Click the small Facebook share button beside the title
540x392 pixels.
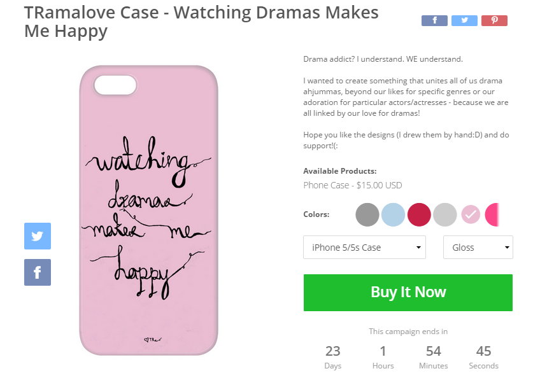tap(434, 20)
